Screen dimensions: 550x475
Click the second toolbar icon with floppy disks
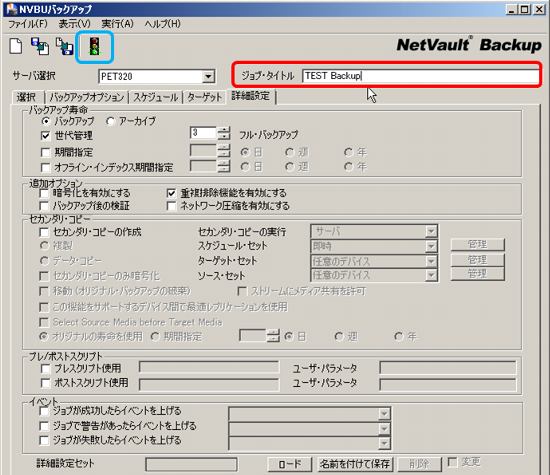tap(40, 47)
